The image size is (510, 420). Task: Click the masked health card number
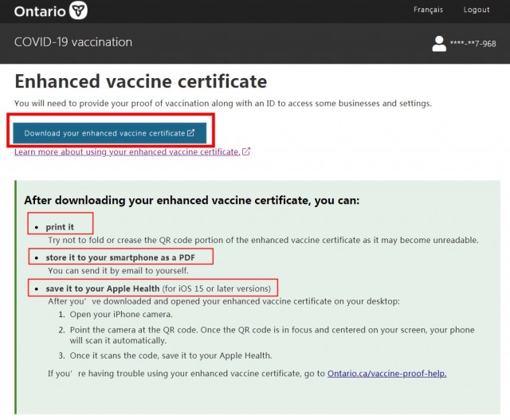coord(473,44)
